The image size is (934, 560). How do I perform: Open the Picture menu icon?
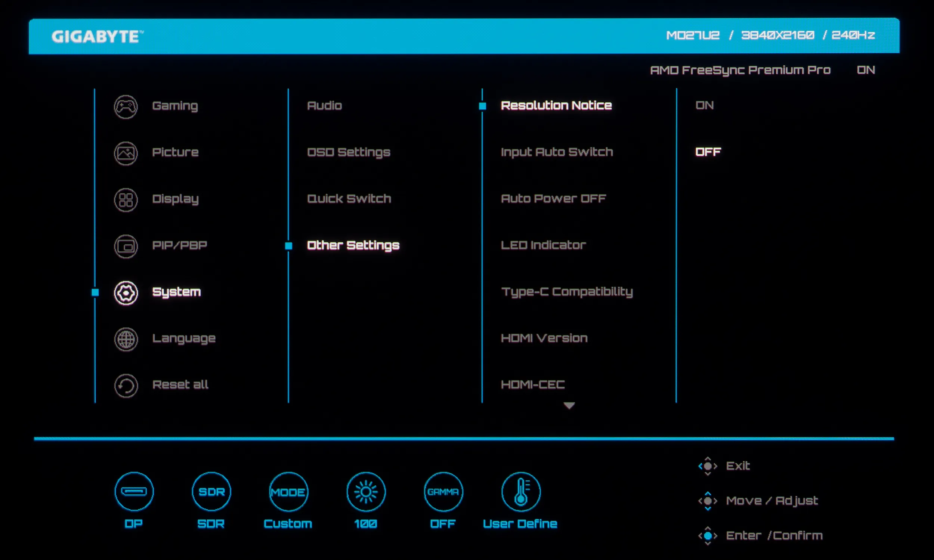tap(126, 153)
